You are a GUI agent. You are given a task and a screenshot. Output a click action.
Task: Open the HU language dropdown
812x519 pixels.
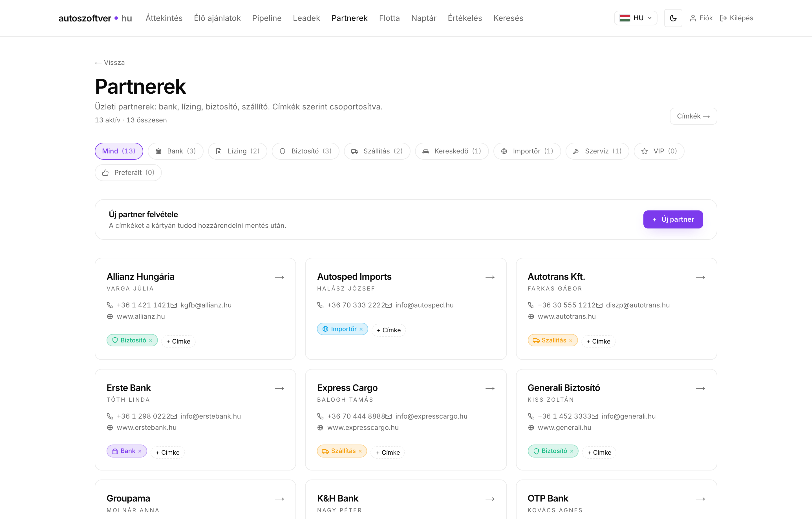[x=635, y=18]
